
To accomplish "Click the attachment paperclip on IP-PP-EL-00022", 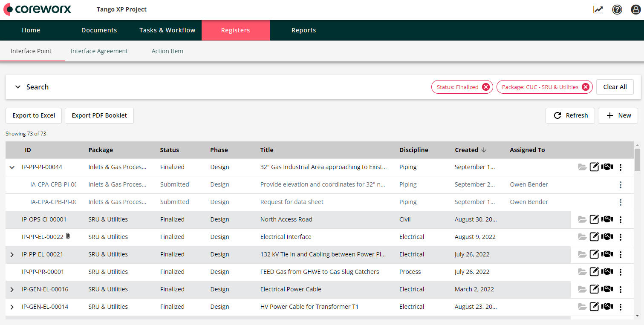I will (x=67, y=235).
